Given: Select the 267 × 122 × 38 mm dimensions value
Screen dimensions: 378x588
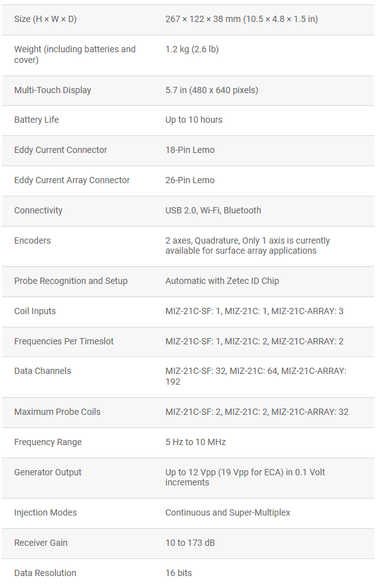Looking at the screenshot, I should [x=241, y=20].
